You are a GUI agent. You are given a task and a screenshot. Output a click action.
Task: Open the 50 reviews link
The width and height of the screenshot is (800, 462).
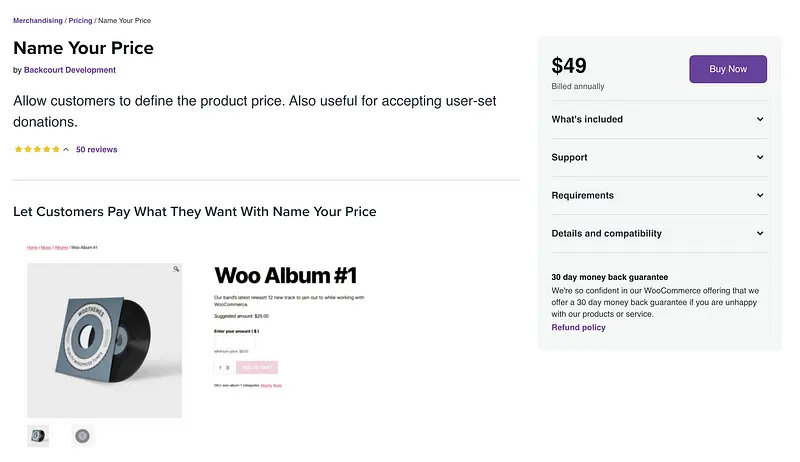pyautogui.click(x=97, y=150)
